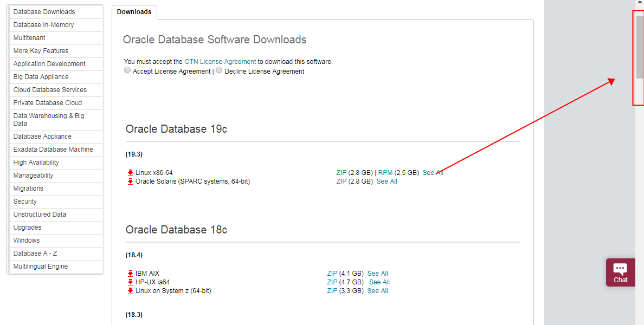The height and width of the screenshot is (325, 644).
Task: Open Migrations sidebar item
Action: pos(56,188)
